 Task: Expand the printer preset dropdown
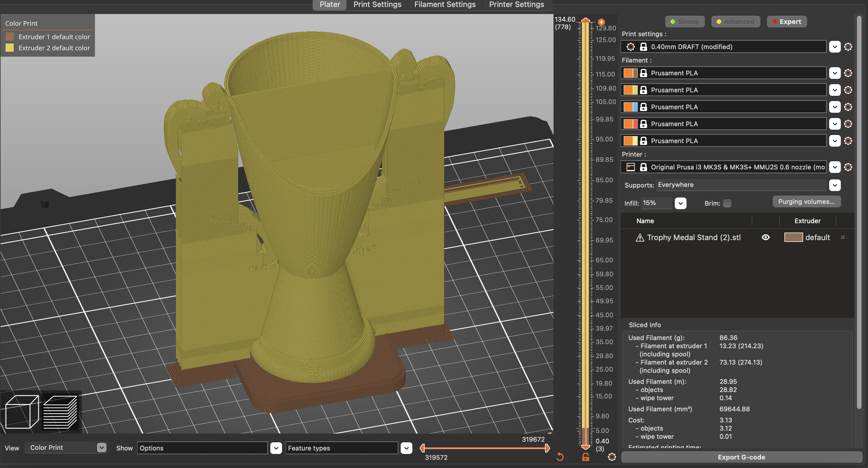click(835, 167)
